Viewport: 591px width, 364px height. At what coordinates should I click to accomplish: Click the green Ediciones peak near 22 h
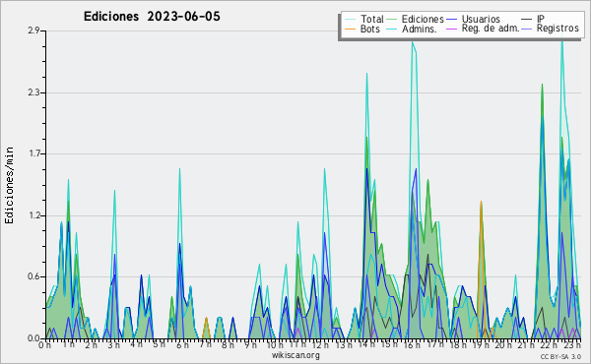542,85
